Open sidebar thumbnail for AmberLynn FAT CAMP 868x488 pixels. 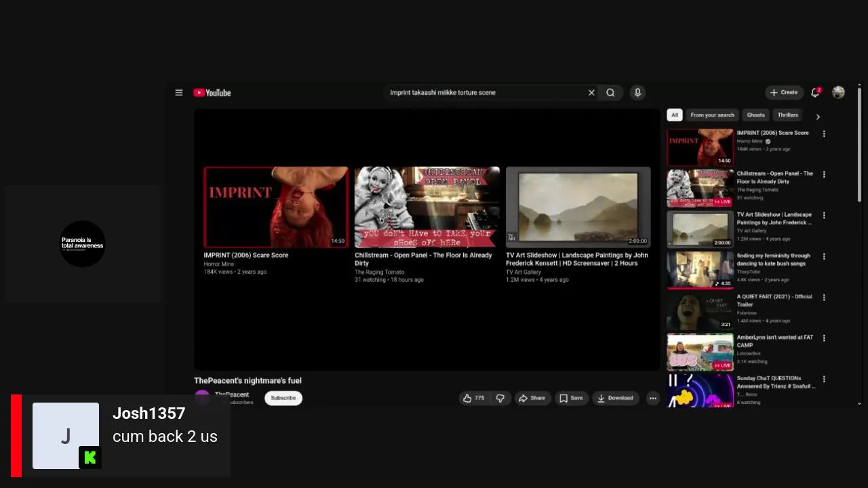tap(700, 352)
